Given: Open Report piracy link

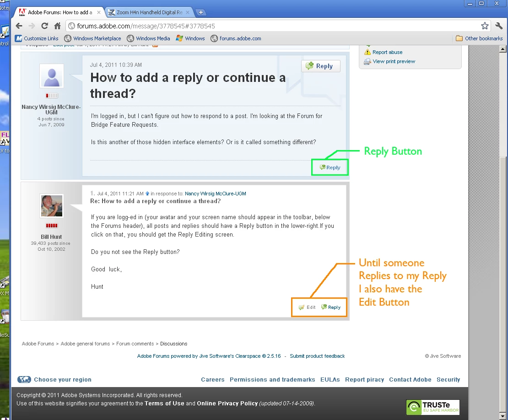Looking at the screenshot, I should [364, 380].
